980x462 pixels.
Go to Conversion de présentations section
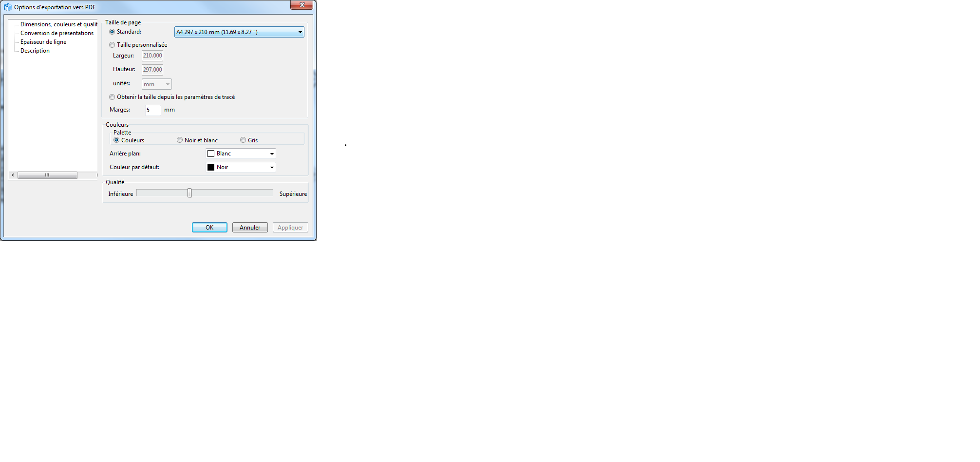click(x=57, y=33)
